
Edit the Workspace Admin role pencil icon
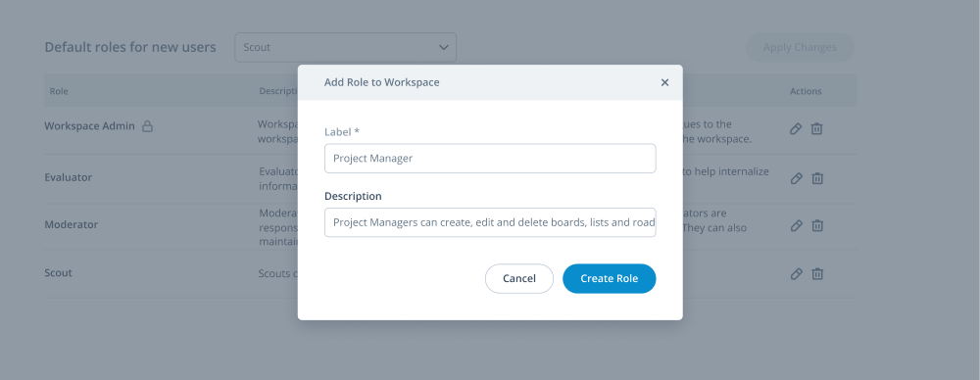(796, 128)
